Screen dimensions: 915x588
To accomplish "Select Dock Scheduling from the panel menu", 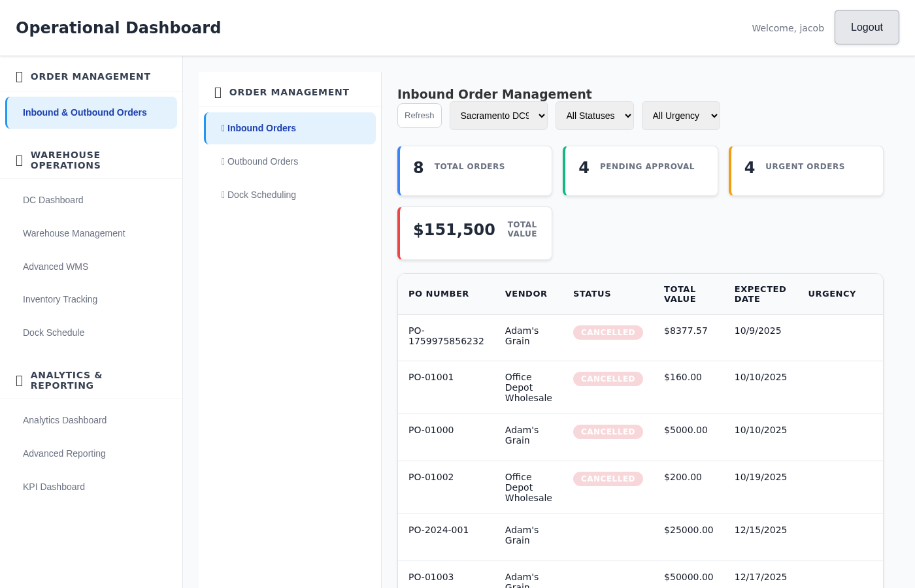I will [x=261, y=195].
